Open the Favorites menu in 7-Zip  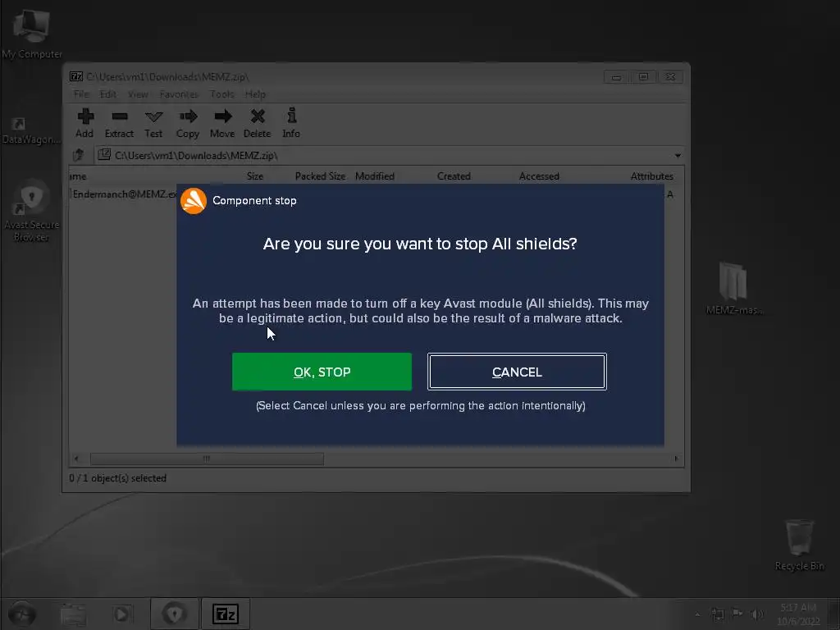179,94
